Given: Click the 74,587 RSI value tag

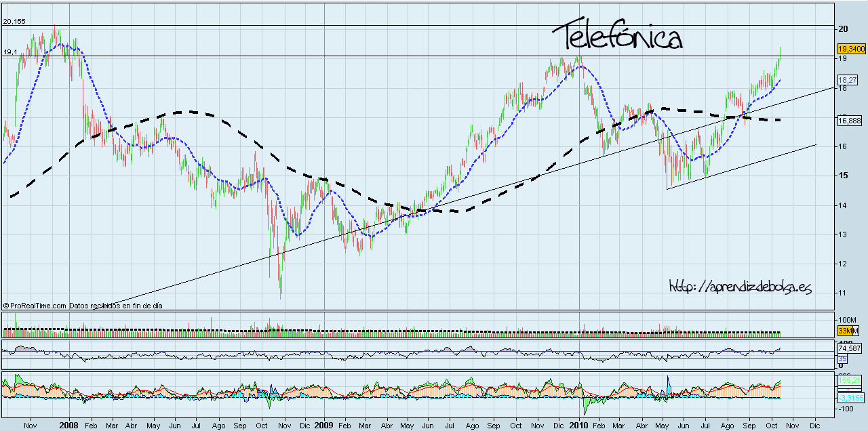Looking at the screenshot, I should pos(849,348).
